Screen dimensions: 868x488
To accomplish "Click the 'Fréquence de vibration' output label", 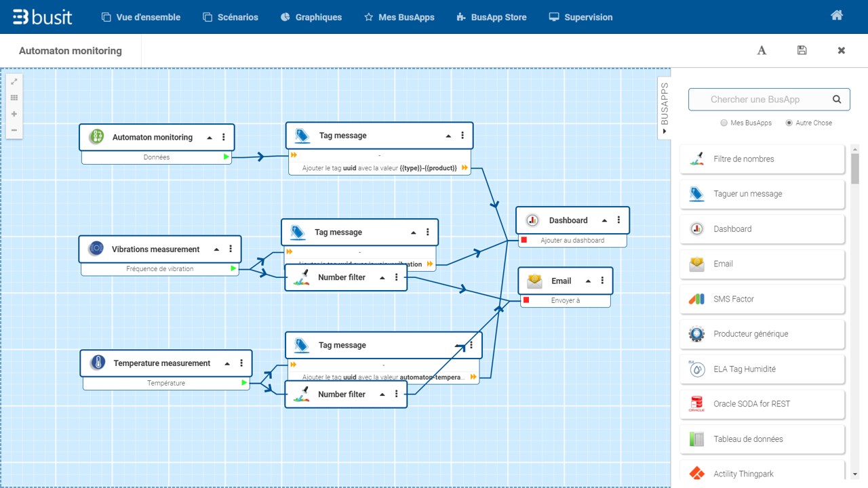I will [x=160, y=268].
